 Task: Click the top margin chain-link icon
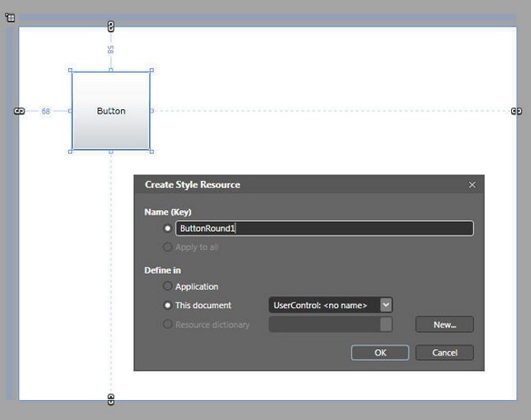click(111, 26)
